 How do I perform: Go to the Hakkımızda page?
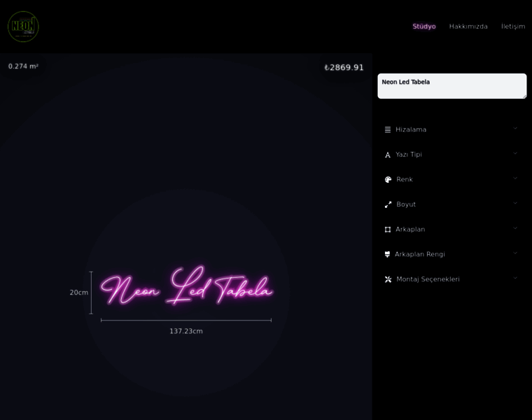click(468, 27)
